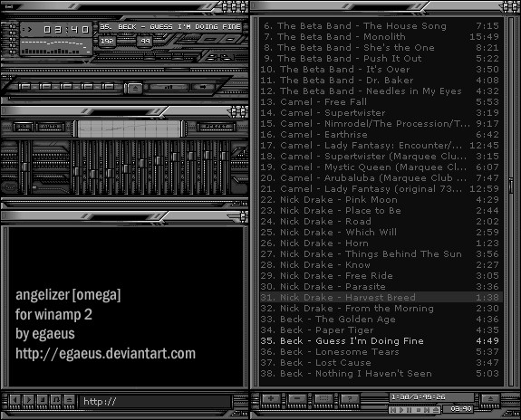Select playlist entry 16. Camel - Earthrise

click(x=381, y=135)
